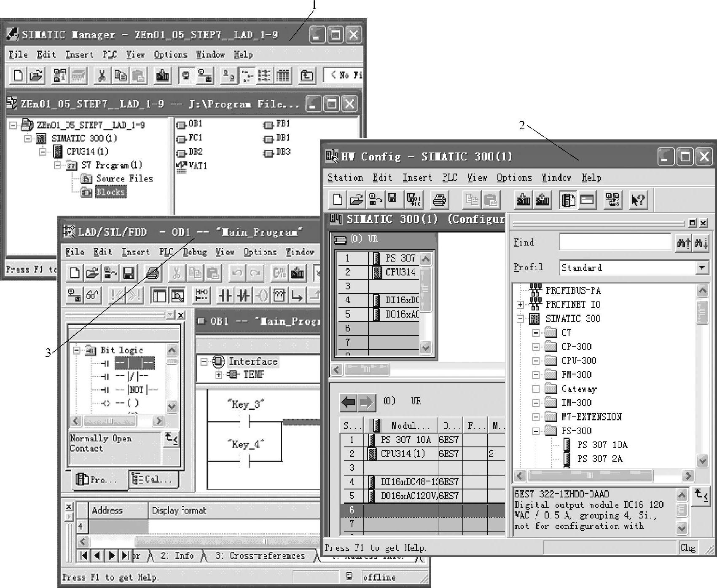Click the normally closed contact toolbar icon
This screenshot has height=588, width=717.
(x=244, y=296)
